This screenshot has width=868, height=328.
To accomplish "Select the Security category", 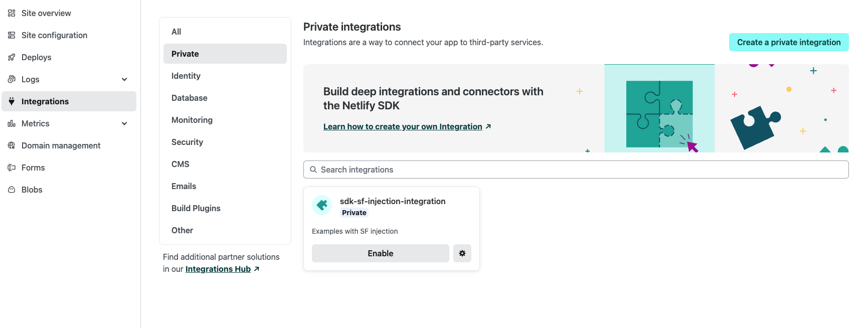I will click(x=225, y=142).
